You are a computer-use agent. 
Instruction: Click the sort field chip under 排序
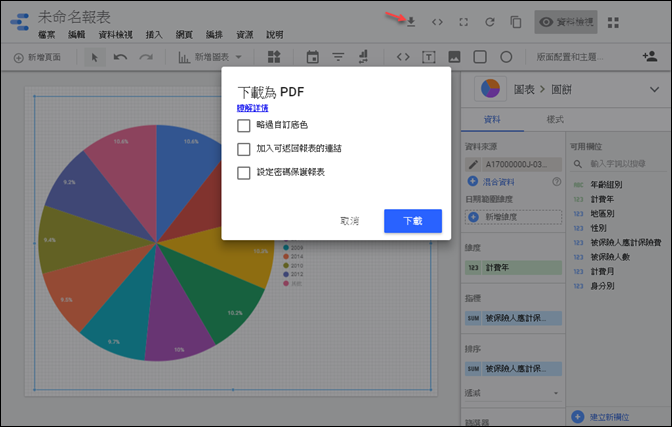[x=513, y=369]
